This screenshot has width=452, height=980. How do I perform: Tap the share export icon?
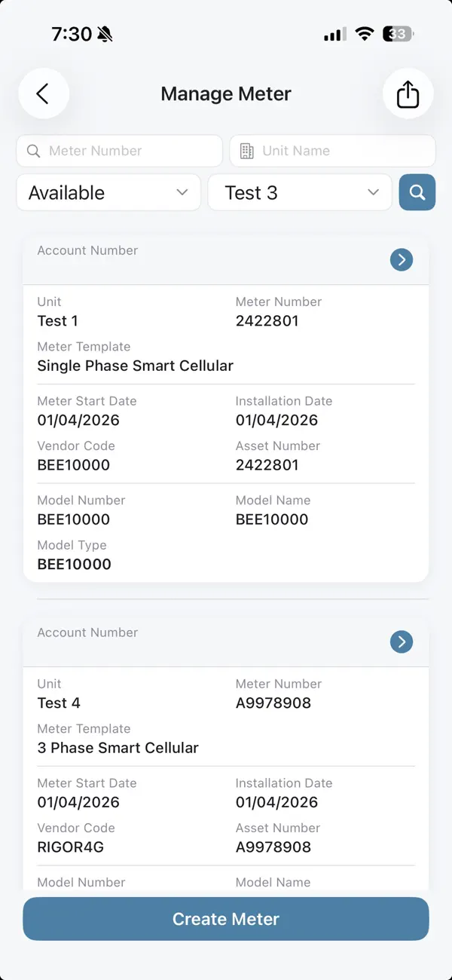tap(408, 93)
